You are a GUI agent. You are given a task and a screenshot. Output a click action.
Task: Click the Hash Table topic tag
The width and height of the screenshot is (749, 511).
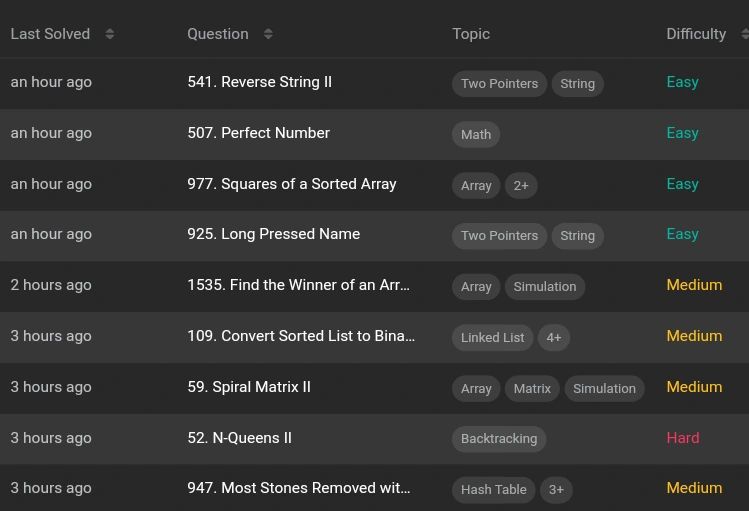(493, 490)
